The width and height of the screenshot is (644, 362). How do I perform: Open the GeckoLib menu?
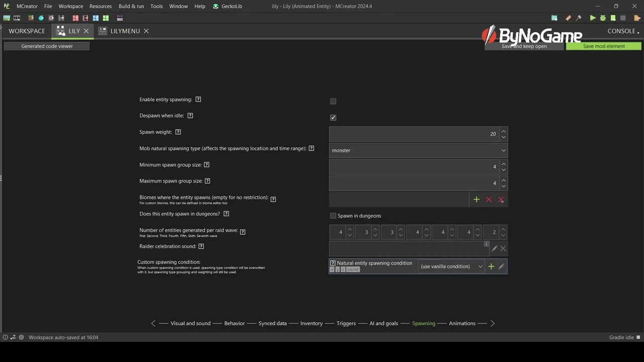coord(228,6)
